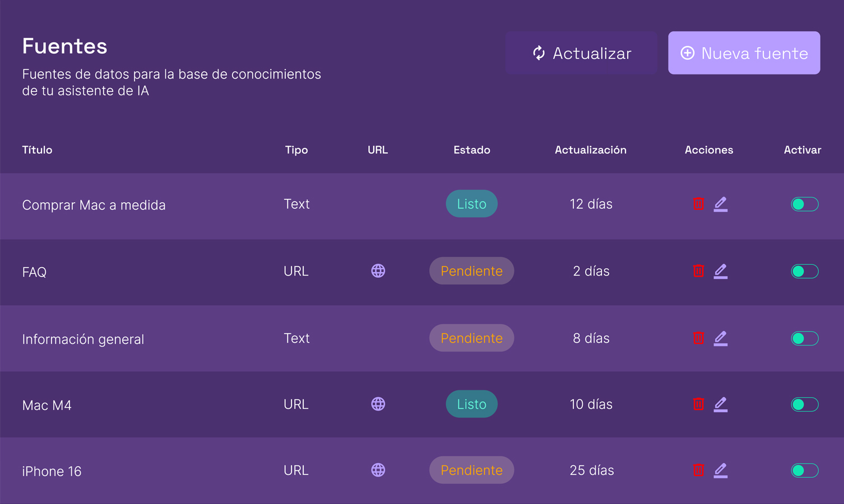Disable the FAQ source toggle

pos(804,272)
